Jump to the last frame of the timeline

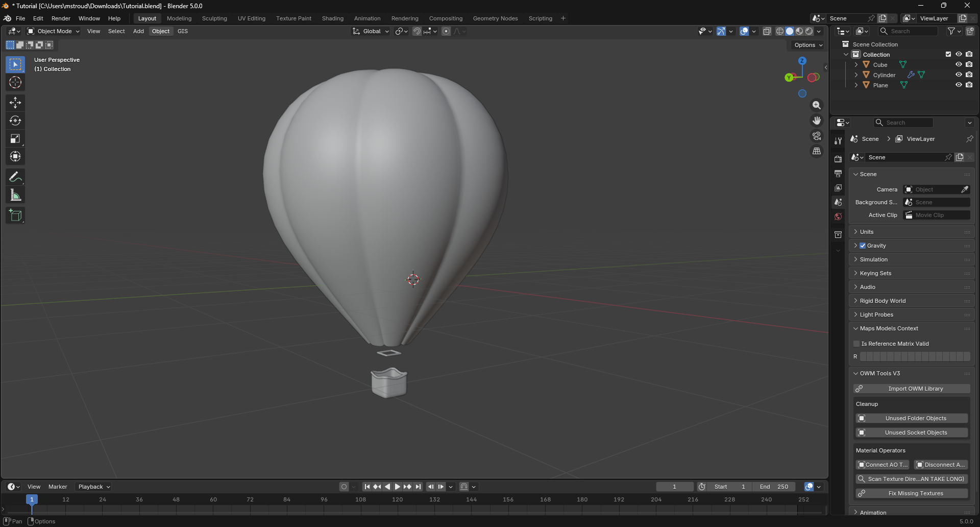(418, 487)
